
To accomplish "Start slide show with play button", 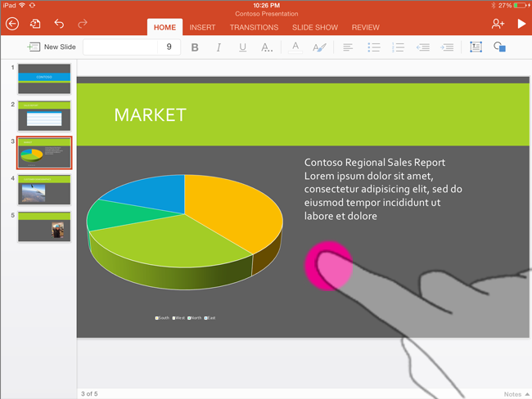I will coord(521,25).
